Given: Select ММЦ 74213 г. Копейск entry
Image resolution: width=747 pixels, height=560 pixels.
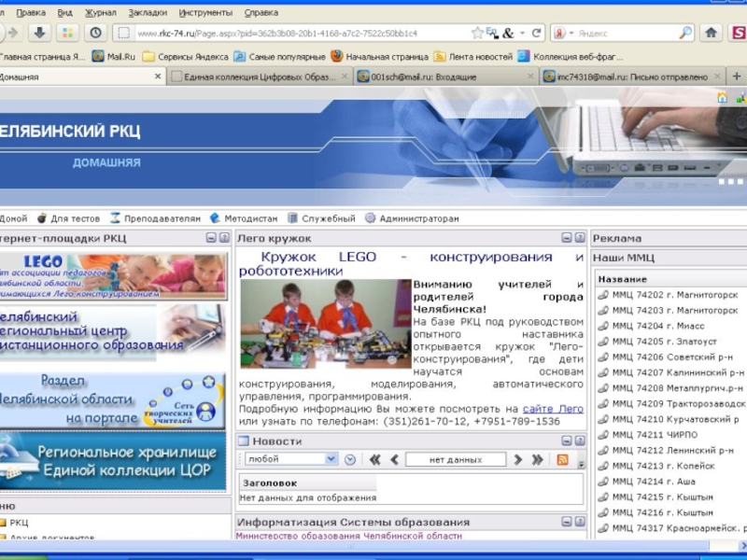Looking at the screenshot, I should 656,466.
